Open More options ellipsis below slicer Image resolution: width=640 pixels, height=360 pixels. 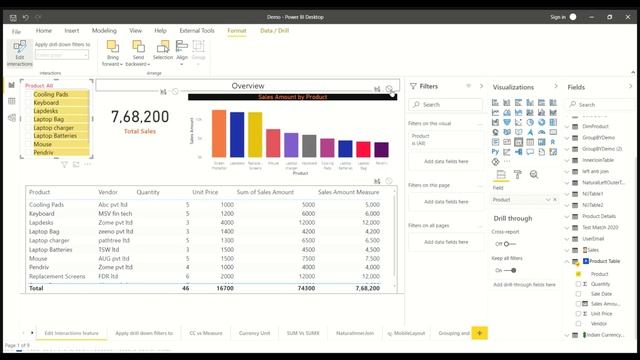point(87,164)
